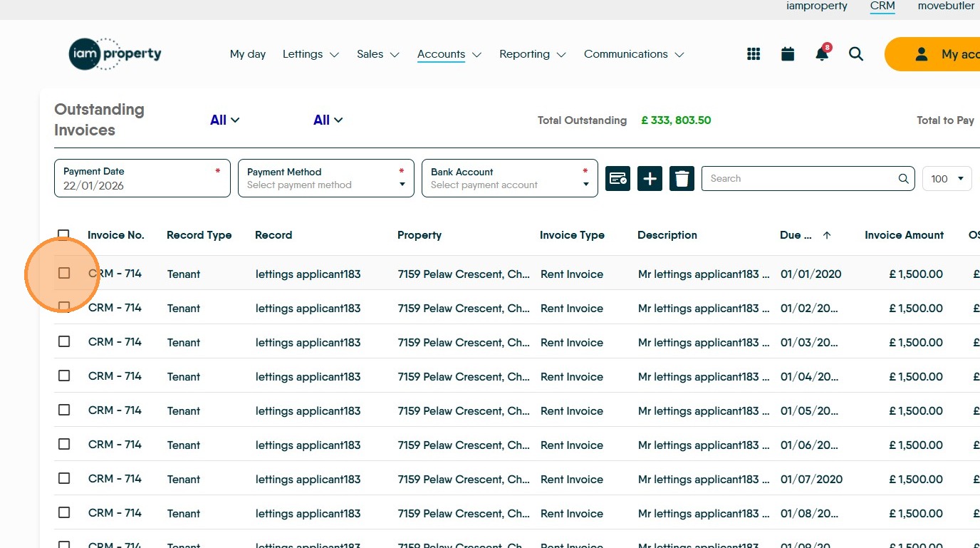This screenshot has width=980, height=548.
Task: Open the apps grid icon
Action: [754, 54]
